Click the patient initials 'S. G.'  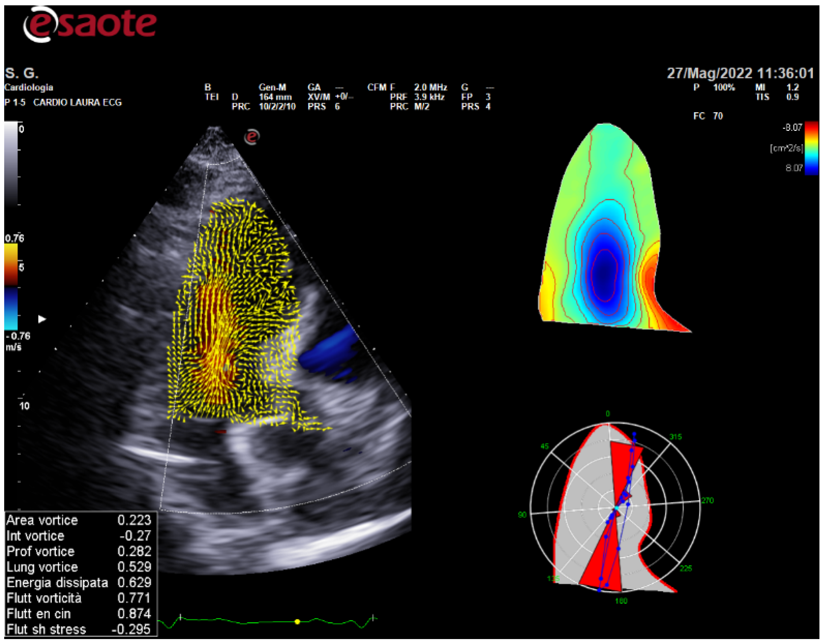[21, 73]
